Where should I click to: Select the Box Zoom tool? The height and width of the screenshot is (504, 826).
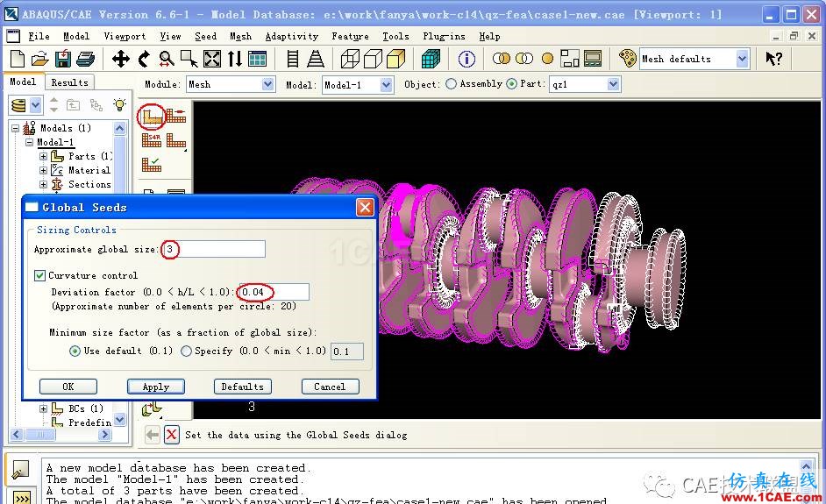(x=189, y=59)
